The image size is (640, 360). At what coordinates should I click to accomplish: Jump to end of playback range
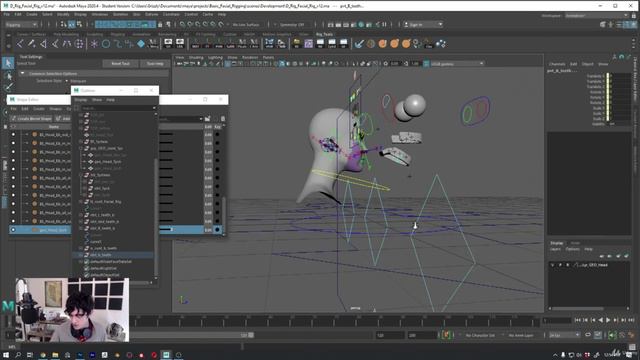(x=631, y=320)
